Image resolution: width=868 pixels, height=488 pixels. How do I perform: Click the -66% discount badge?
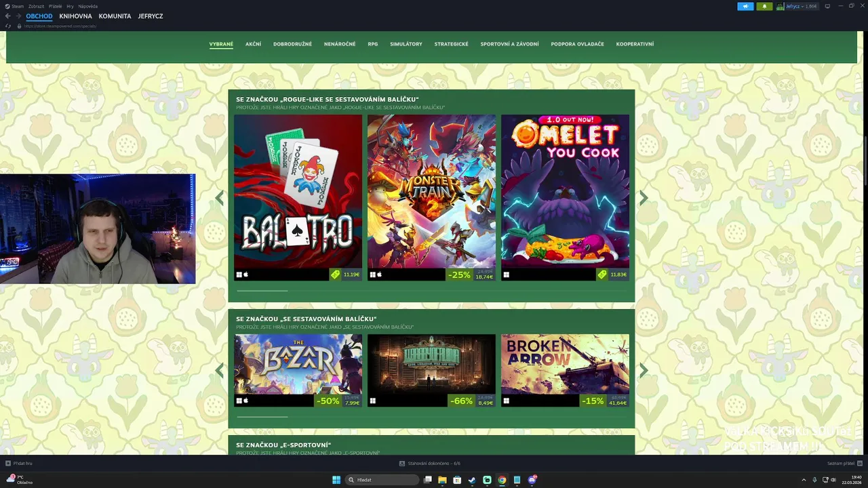coord(462,401)
